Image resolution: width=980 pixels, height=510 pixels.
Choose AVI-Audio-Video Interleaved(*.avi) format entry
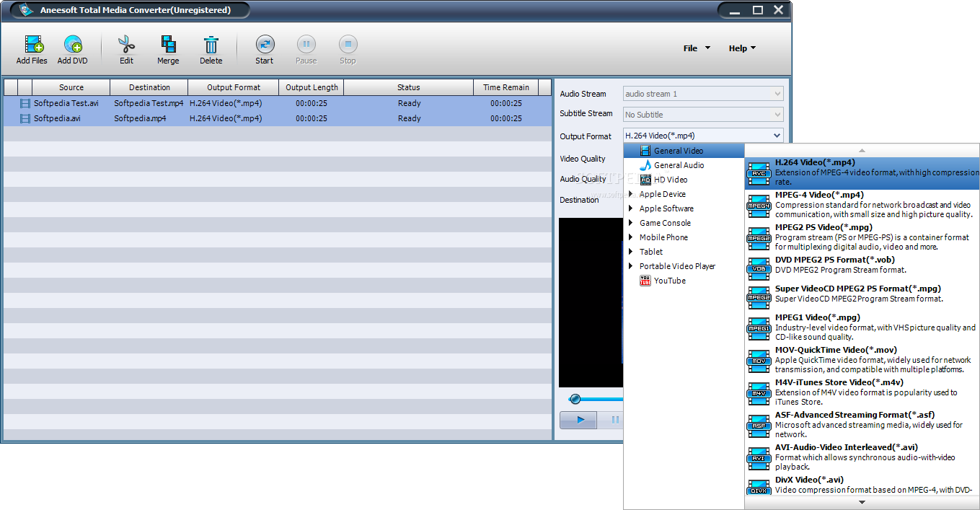tap(862, 457)
